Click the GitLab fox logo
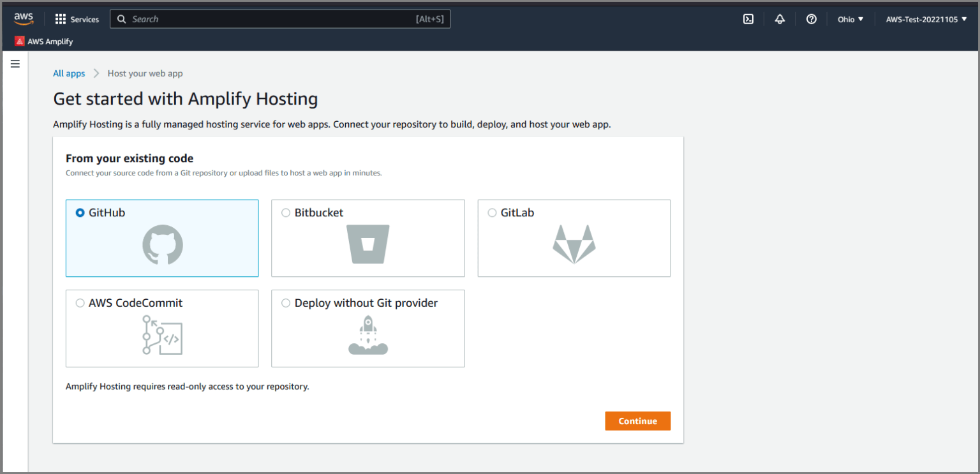Viewport: 980px width, 474px height. [x=574, y=244]
